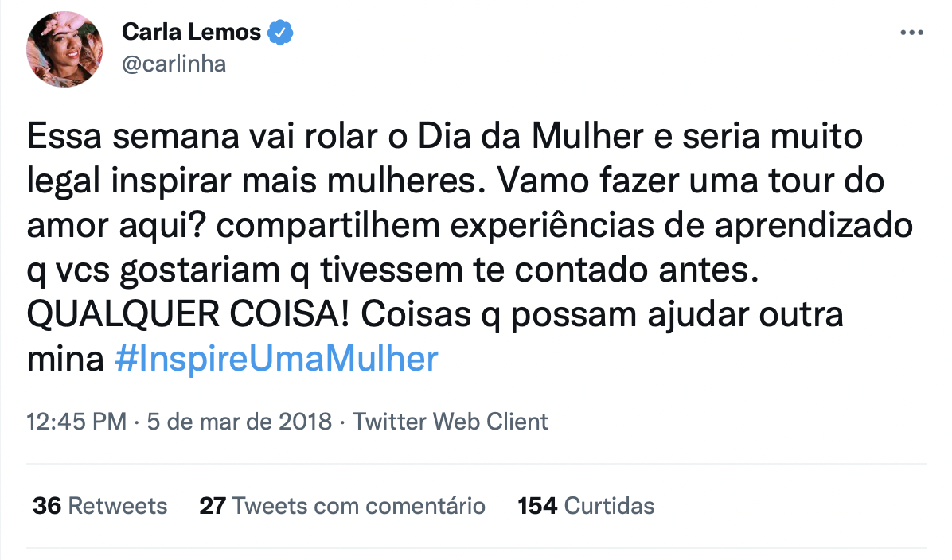Click the number 154 likes count

537,506
